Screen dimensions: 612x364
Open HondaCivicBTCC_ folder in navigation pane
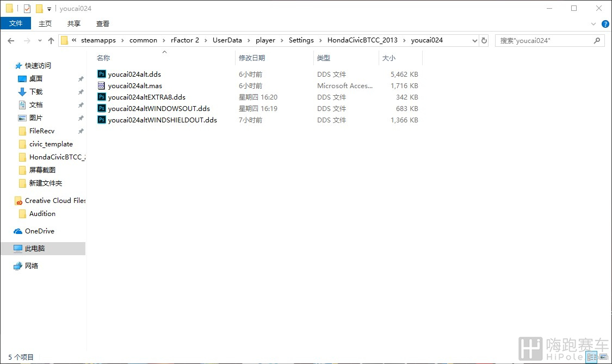57,157
